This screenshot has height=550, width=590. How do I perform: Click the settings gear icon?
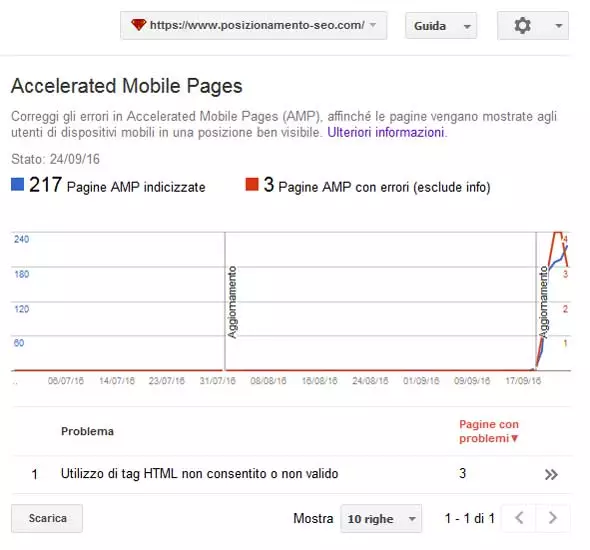522,26
